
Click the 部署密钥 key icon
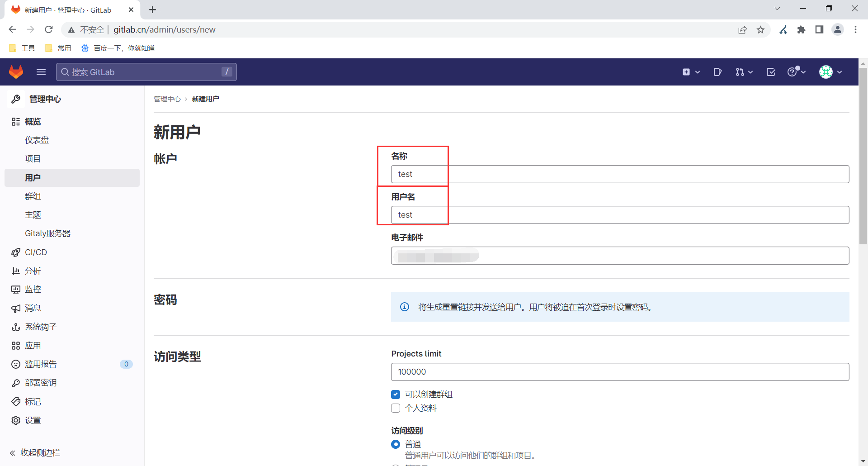pyautogui.click(x=16, y=383)
